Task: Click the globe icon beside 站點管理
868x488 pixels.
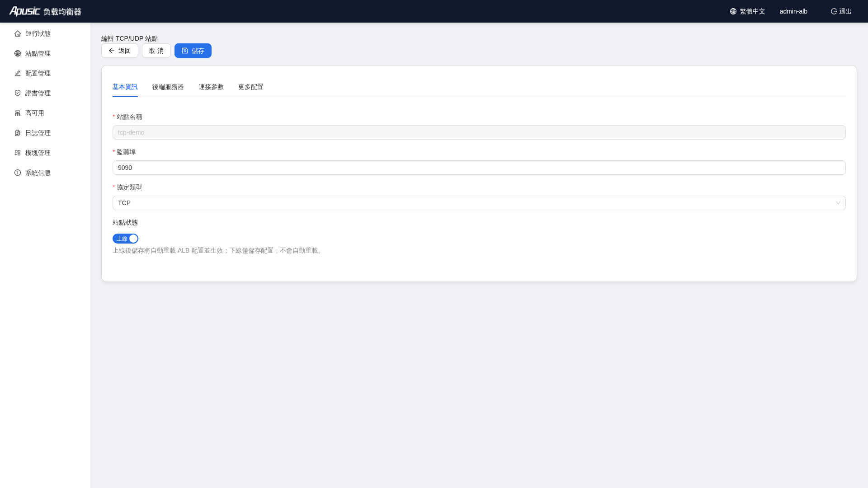Action: point(18,53)
